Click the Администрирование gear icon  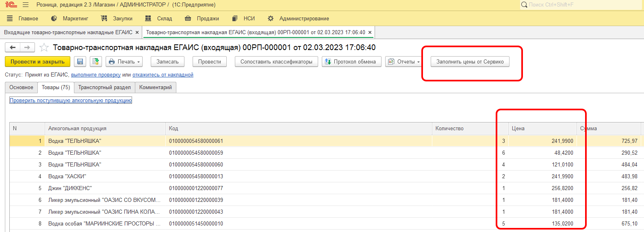[x=271, y=18]
